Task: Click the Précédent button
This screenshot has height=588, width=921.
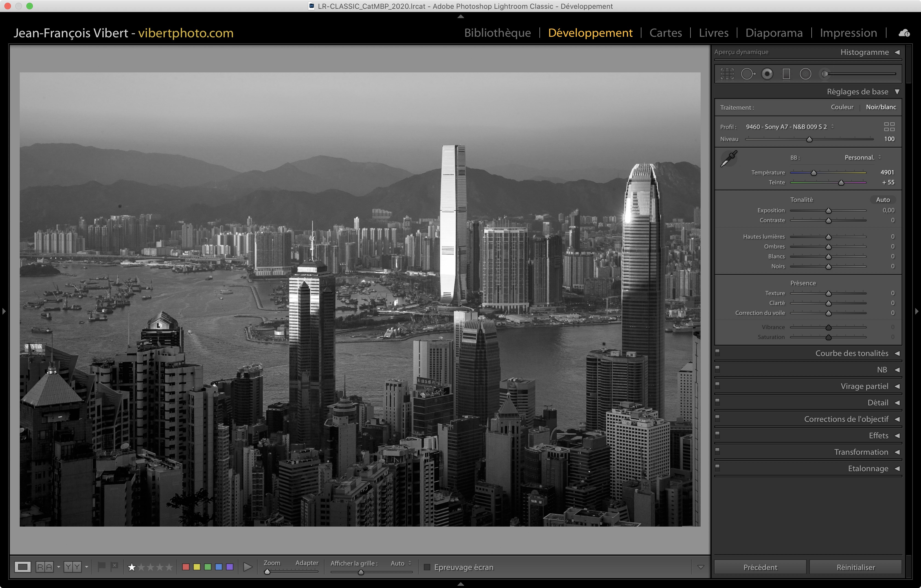Action: (x=760, y=567)
